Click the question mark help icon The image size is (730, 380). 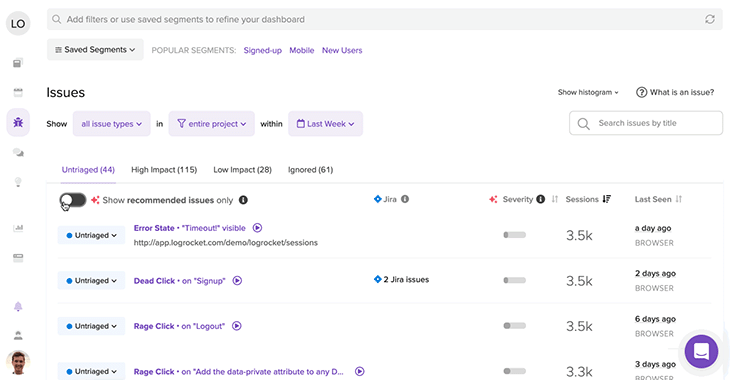(x=642, y=92)
